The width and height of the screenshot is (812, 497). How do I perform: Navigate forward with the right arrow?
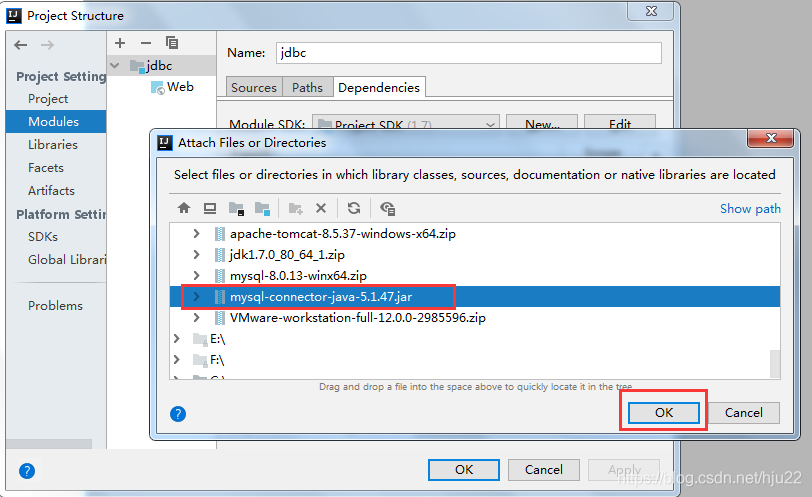coord(47,45)
